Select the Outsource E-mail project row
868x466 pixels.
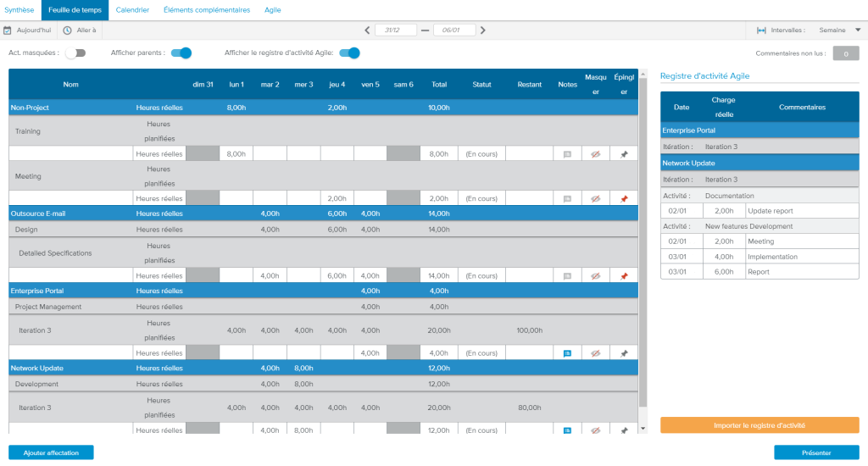[323, 213]
